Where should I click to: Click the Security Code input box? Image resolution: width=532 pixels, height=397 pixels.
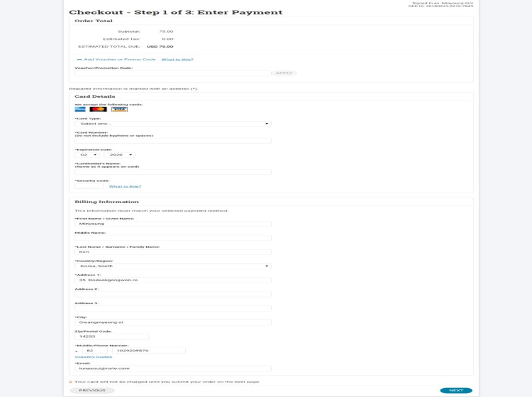89,187
